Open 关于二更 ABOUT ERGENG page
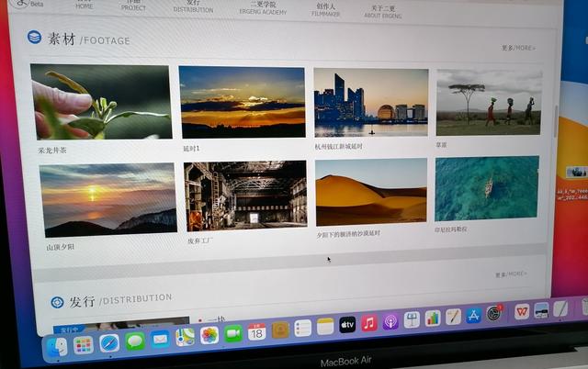 pos(383,11)
